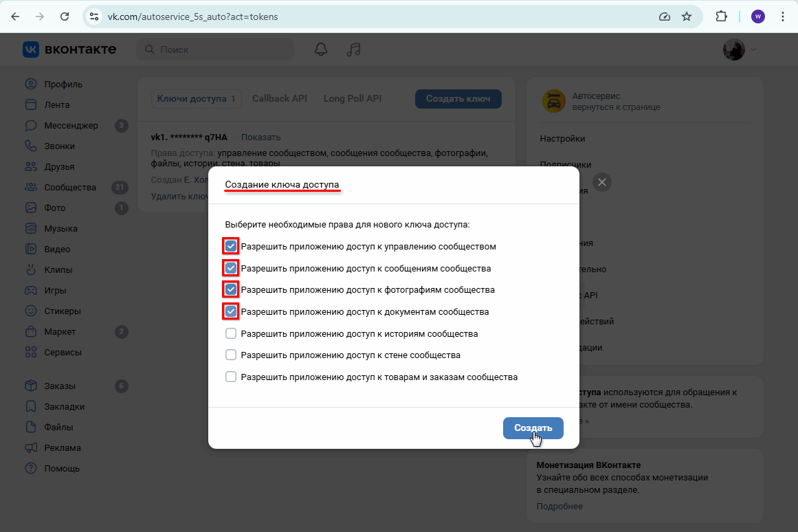Open notifications via the bell icon
The image size is (798, 532).
point(320,49)
